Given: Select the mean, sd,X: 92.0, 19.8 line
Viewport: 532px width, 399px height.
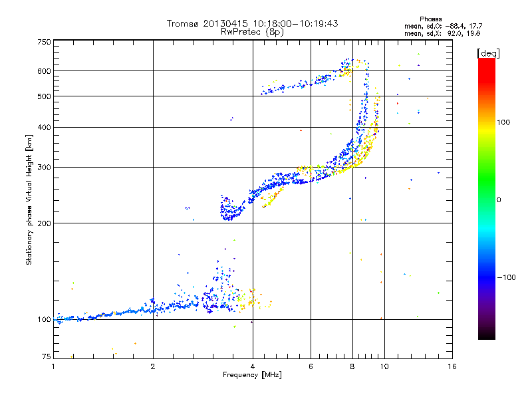Looking at the screenshot, I should point(442,33).
